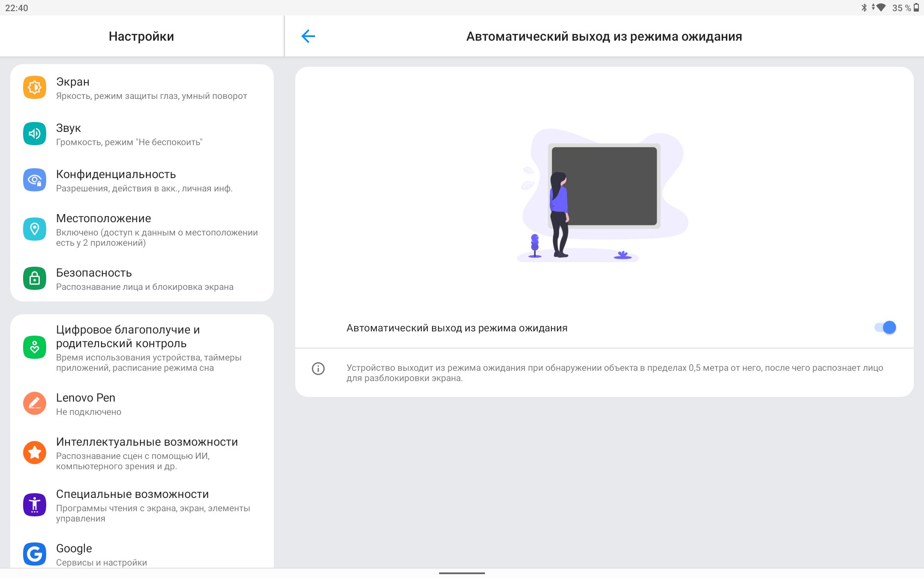Tap the orange star Intelligent features icon

pyautogui.click(x=35, y=453)
